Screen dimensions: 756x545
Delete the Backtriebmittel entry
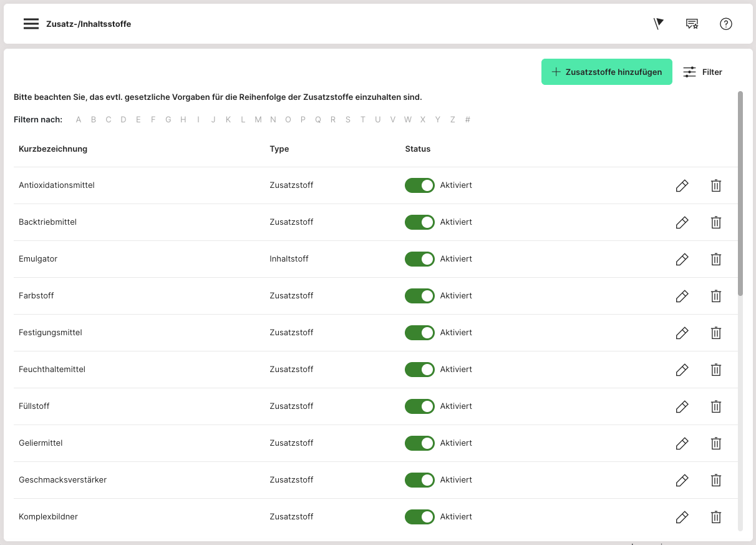(716, 222)
